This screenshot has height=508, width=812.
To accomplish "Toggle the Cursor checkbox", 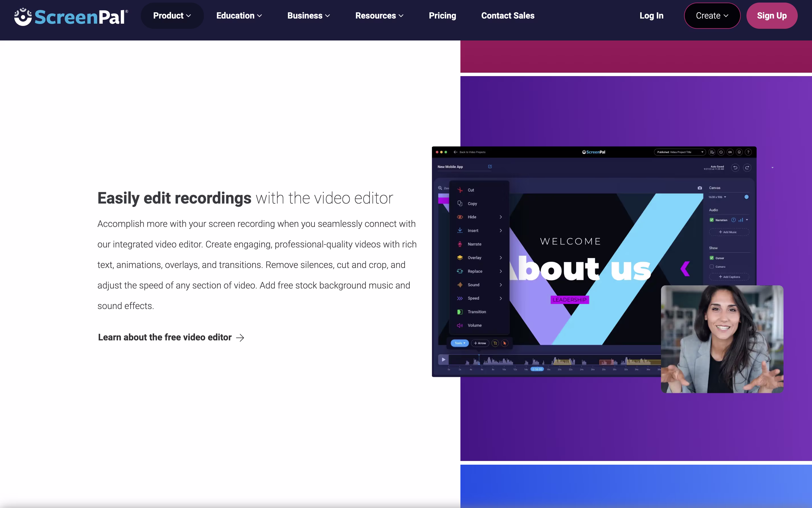I will point(712,258).
